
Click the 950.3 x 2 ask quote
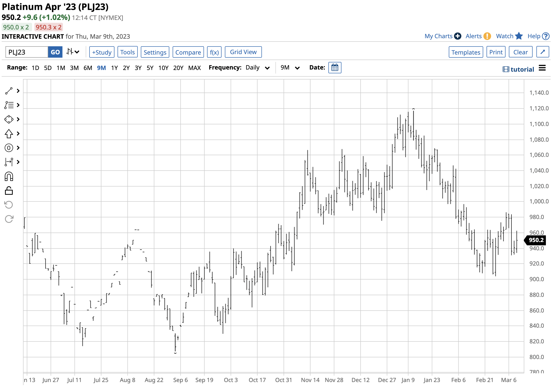pos(49,27)
